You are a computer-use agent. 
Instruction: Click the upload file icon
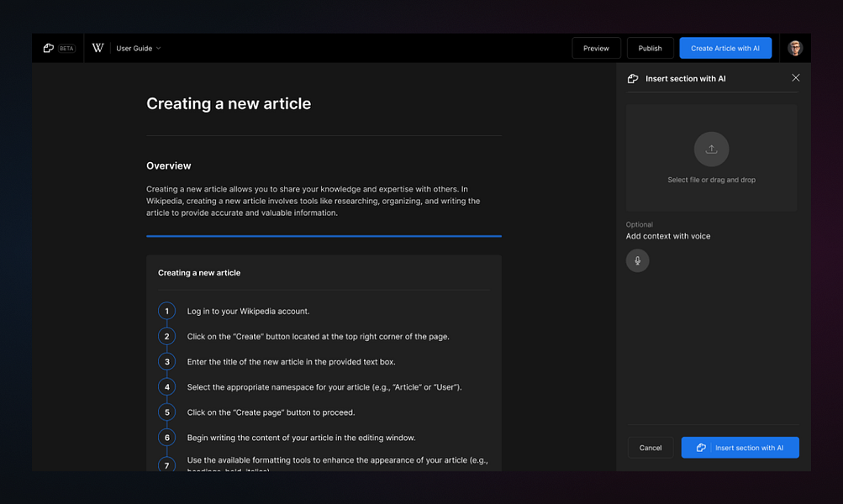point(711,149)
